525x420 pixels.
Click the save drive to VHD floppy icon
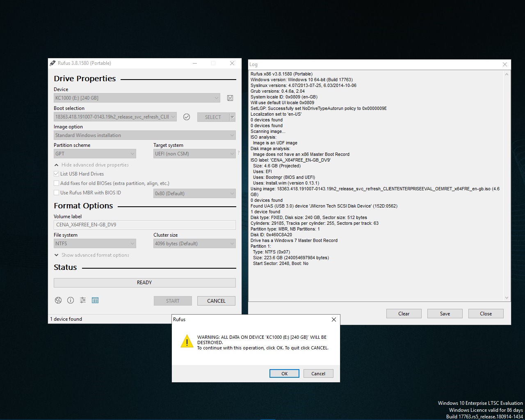click(230, 98)
